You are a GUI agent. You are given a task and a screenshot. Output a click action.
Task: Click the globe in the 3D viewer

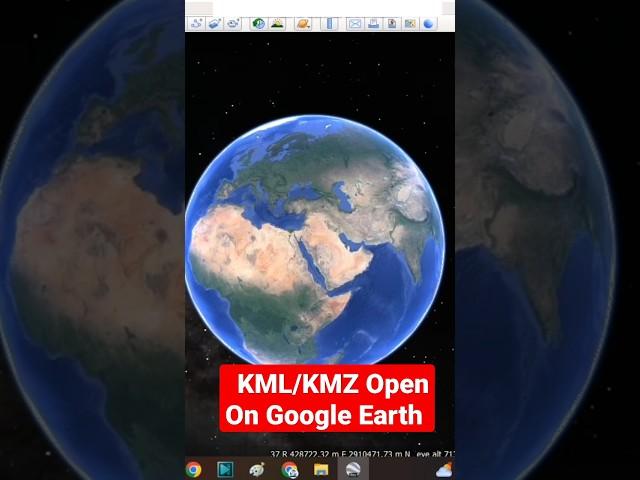click(x=315, y=240)
